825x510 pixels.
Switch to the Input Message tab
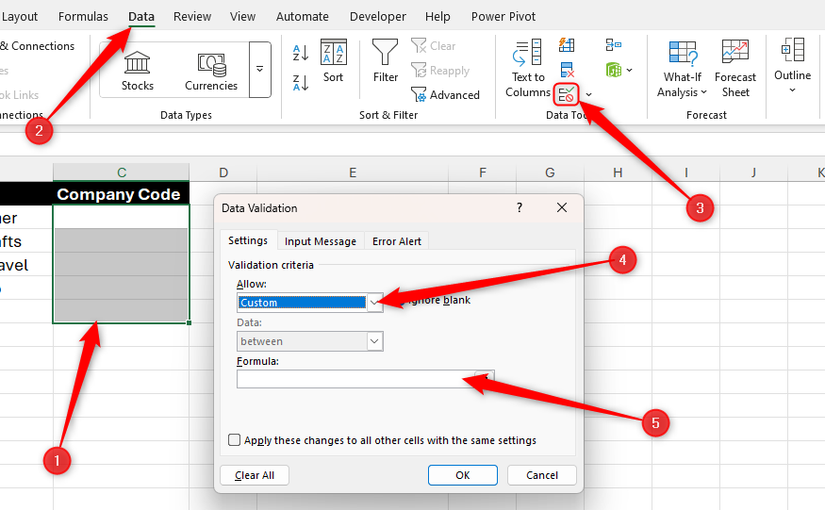(320, 241)
